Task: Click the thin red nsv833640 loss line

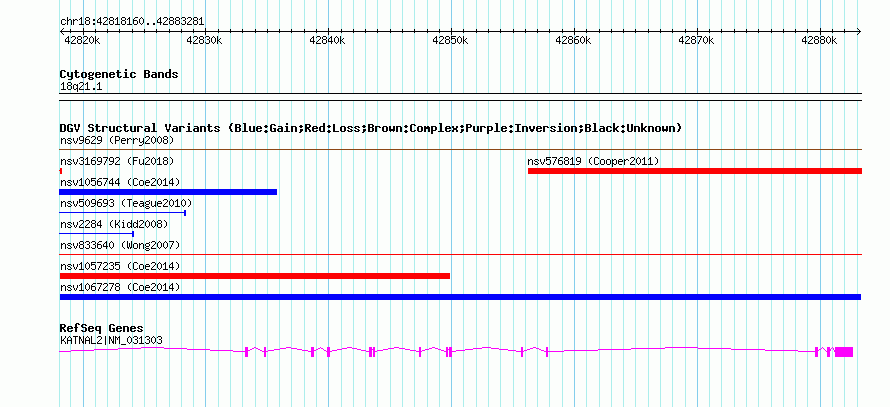Action: [460, 255]
